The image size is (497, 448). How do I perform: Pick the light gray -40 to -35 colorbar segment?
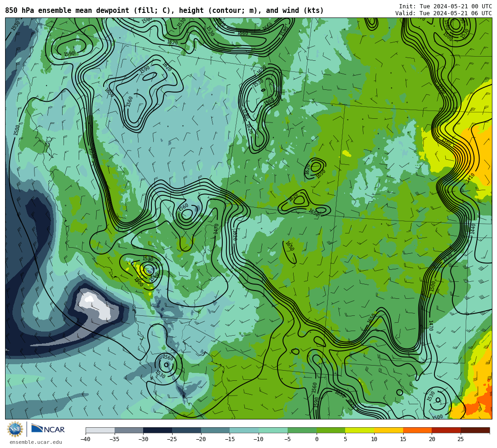coord(100,430)
